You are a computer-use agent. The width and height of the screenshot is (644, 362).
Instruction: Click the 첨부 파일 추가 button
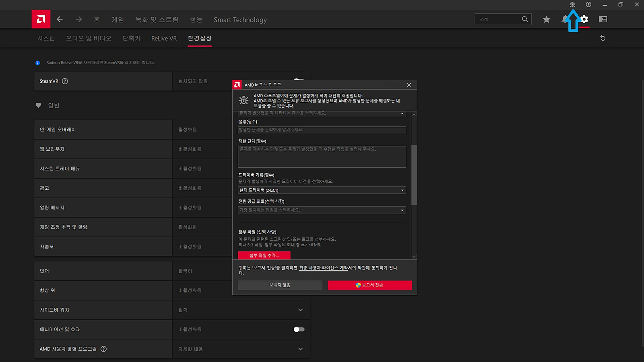(x=264, y=255)
